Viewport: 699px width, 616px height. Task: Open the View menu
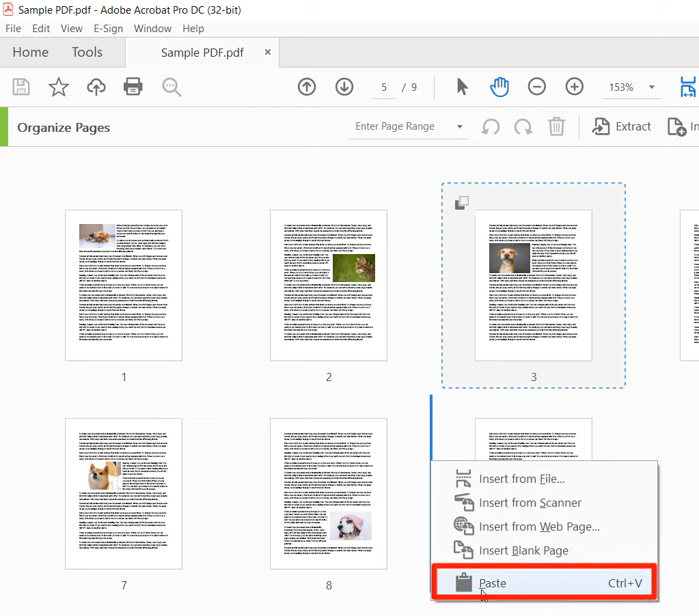tap(71, 29)
